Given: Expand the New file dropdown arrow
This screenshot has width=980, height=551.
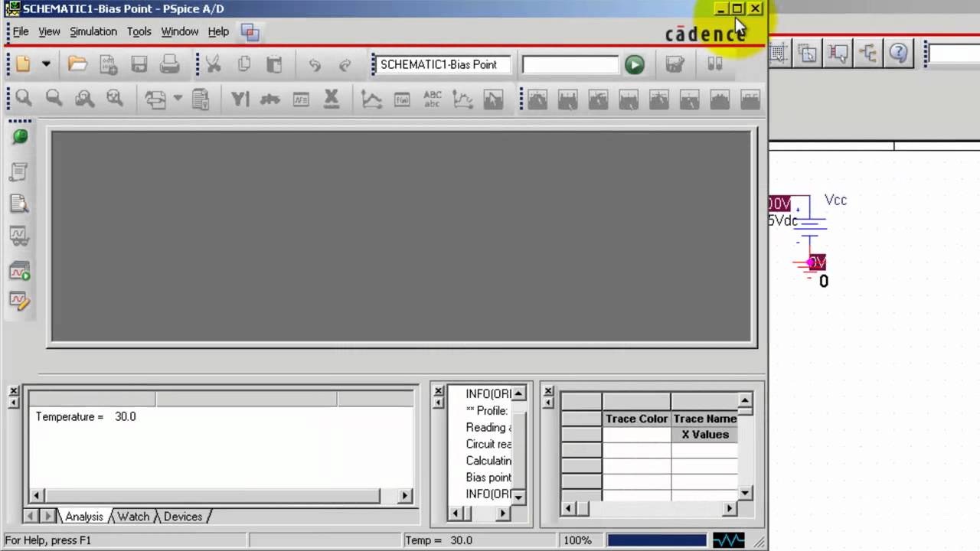Looking at the screenshot, I should click(x=46, y=64).
